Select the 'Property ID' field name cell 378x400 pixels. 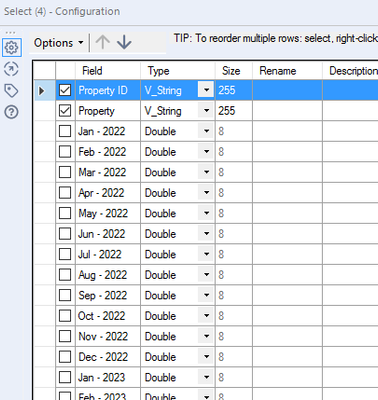[108, 90]
